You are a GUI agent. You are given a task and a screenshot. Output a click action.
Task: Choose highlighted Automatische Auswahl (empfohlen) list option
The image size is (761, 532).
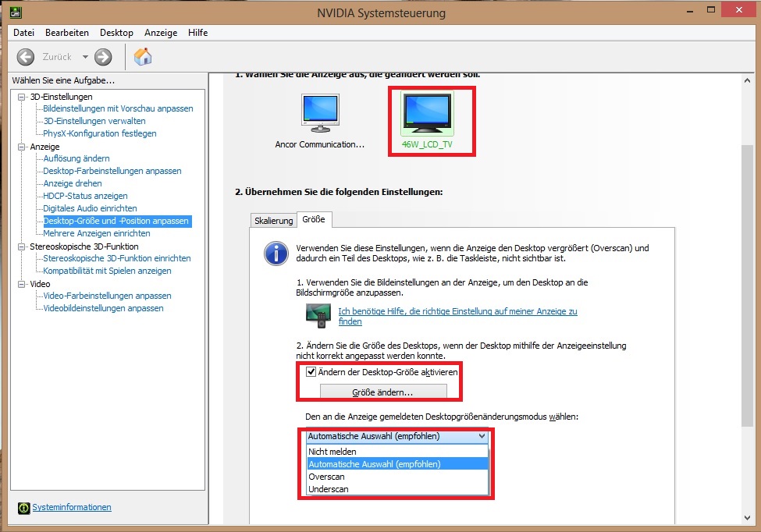(397, 464)
